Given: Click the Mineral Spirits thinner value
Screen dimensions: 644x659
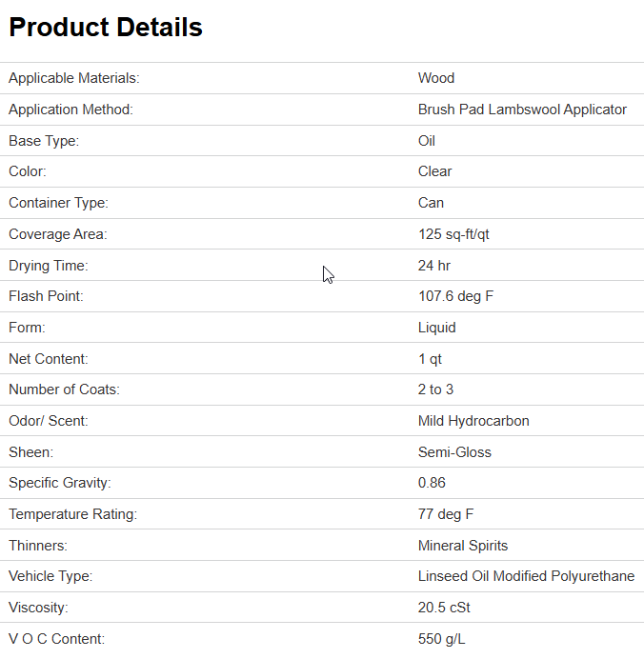Looking at the screenshot, I should [x=463, y=546].
